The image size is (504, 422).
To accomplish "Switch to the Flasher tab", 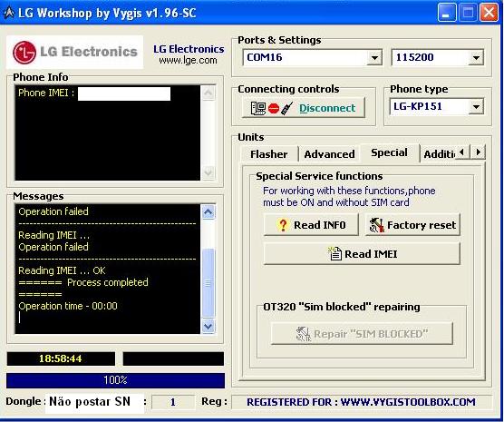I will pos(269,154).
